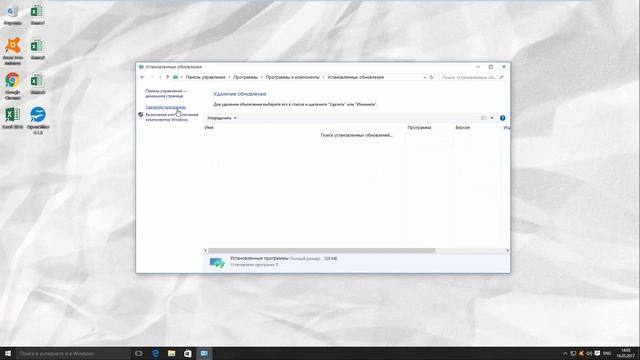This screenshot has width=640, height=360.
Task: Expand the arrow after Программы и компоненты breadcrumb
Action: coord(323,77)
